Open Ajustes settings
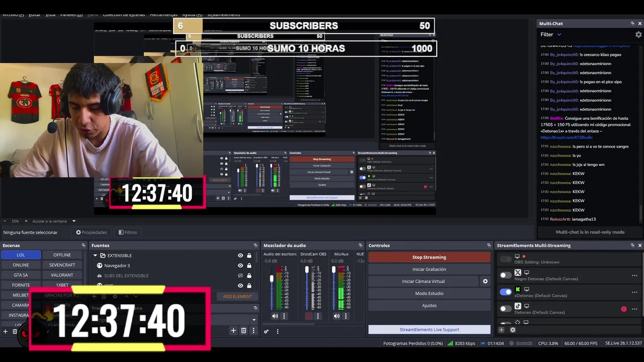Screen dimensions: 644x362 tap(429, 306)
